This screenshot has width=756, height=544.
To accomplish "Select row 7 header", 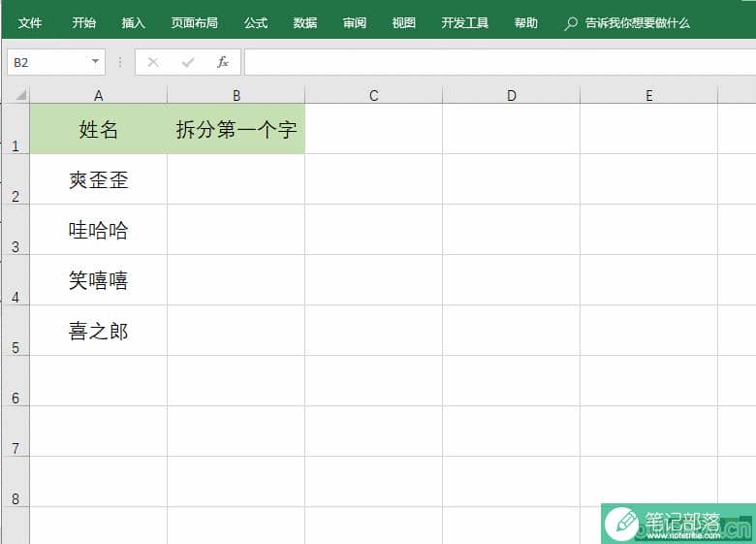I will 16,432.
